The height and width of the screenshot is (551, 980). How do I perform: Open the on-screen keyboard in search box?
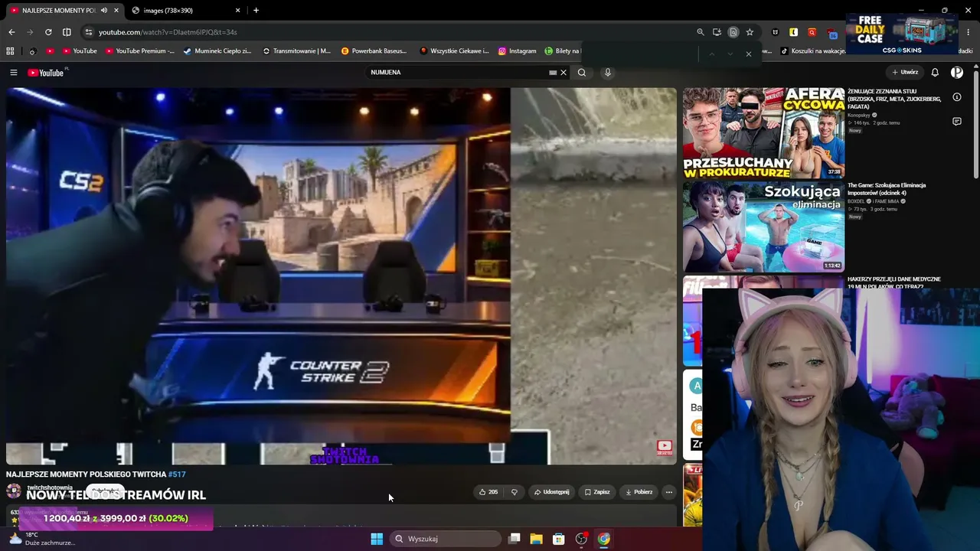pyautogui.click(x=553, y=73)
